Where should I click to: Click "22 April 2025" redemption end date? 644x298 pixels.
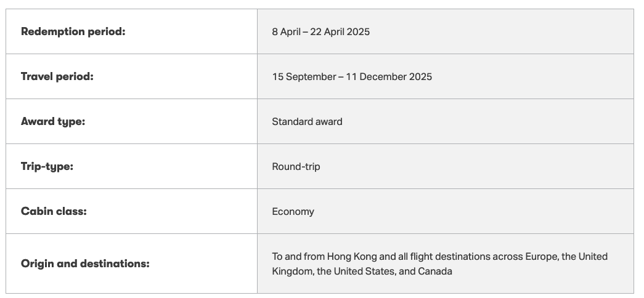pyautogui.click(x=339, y=32)
